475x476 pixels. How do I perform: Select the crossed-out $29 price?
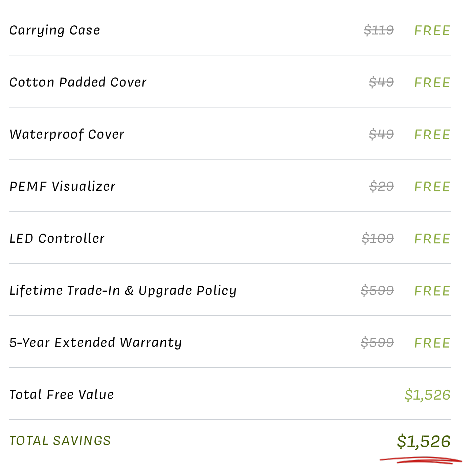(x=381, y=187)
